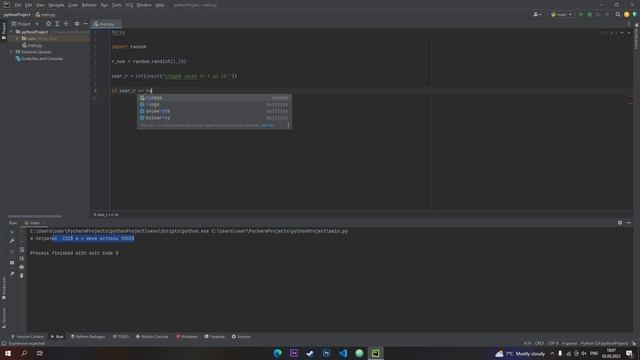Viewport: 640px width, 360px height.
Task: Open the autocomplete popup's three-dot options
Action: [x=288, y=125]
